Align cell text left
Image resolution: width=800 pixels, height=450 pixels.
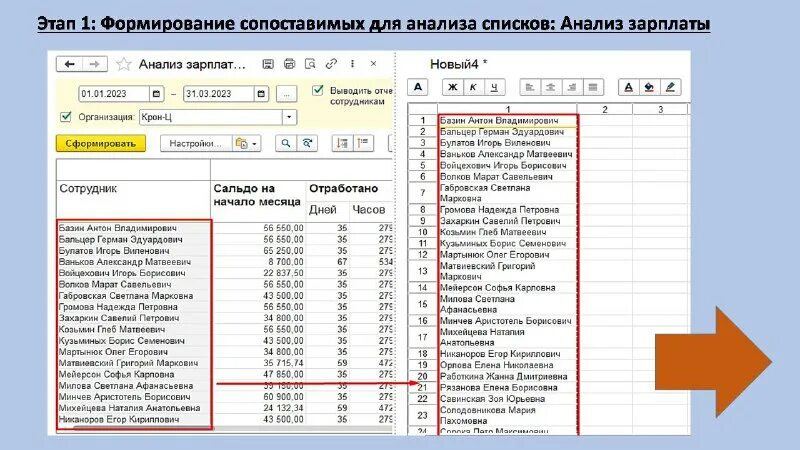coord(530,87)
